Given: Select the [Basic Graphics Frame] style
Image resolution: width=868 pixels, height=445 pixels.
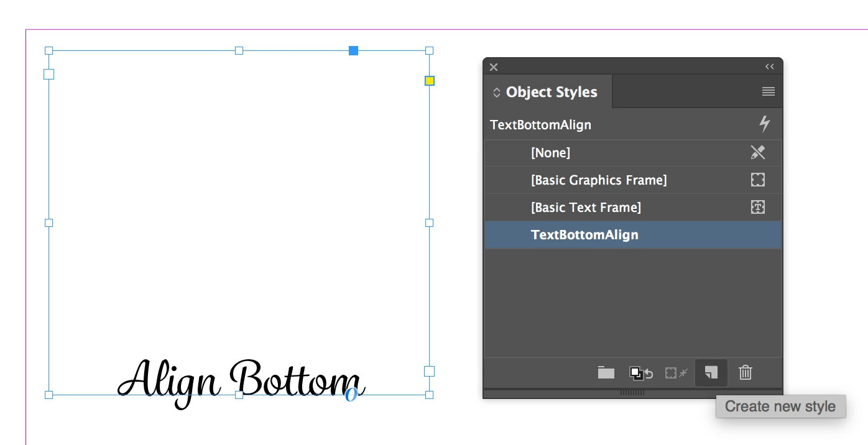Looking at the screenshot, I should point(633,180).
